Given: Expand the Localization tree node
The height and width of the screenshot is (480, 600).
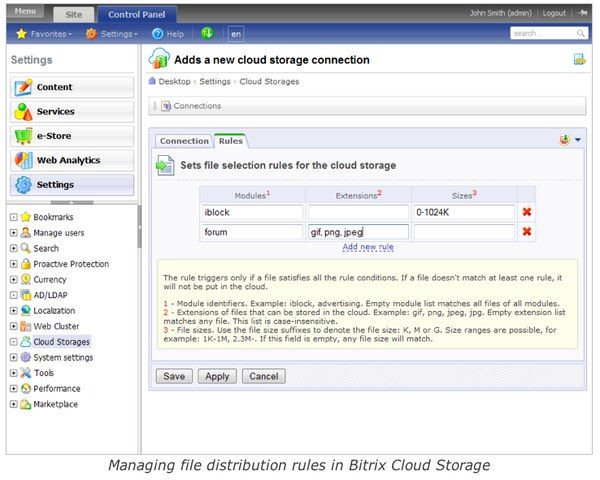Looking at the screenshot, I should tap(14, 310).
